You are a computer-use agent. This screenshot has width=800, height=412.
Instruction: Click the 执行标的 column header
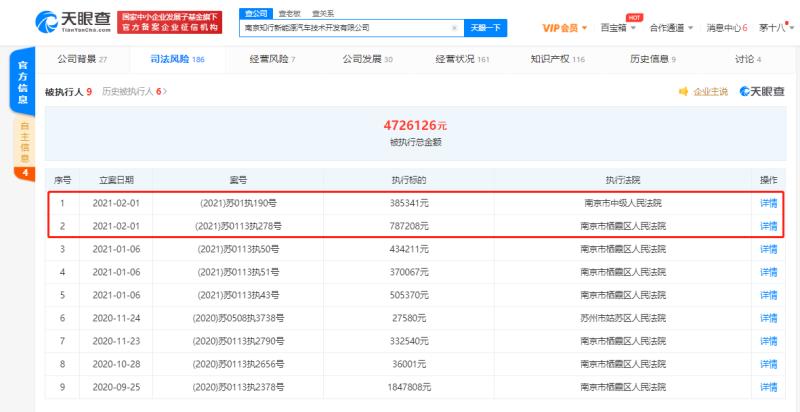click(x=409, y=180)
